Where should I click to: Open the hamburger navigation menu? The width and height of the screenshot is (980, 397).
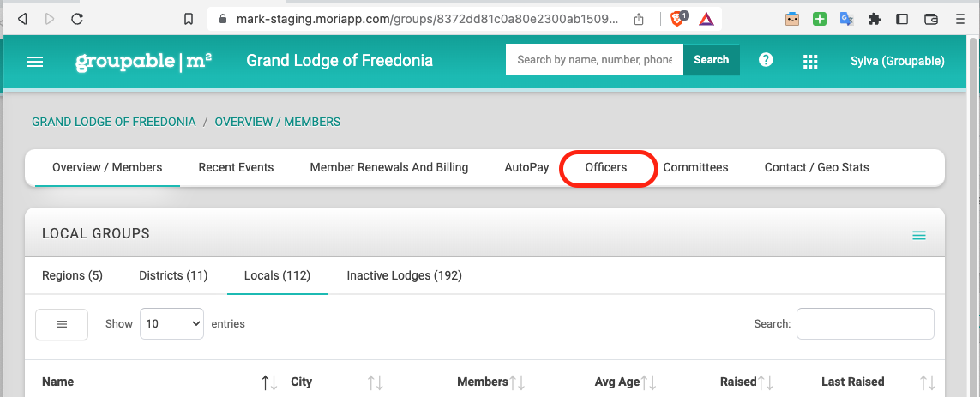click(35, 61)
